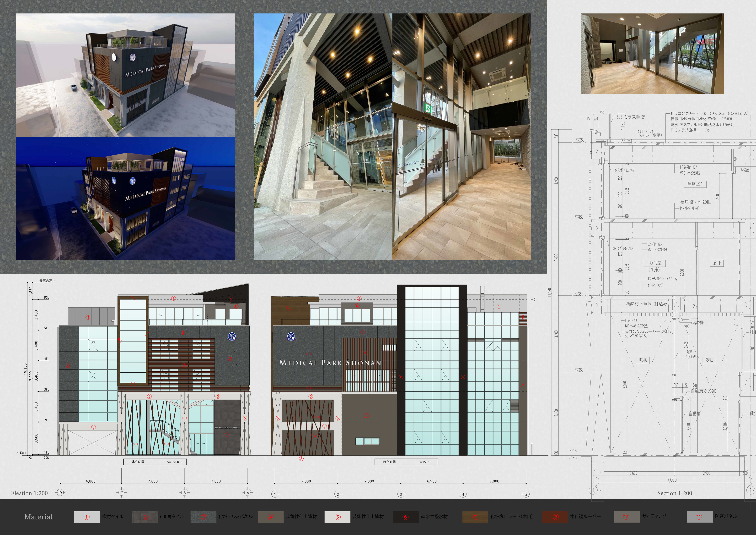Click grid bubble A under north elevation
This screenshot has height=535, width=756.
(x=248, y=493)
